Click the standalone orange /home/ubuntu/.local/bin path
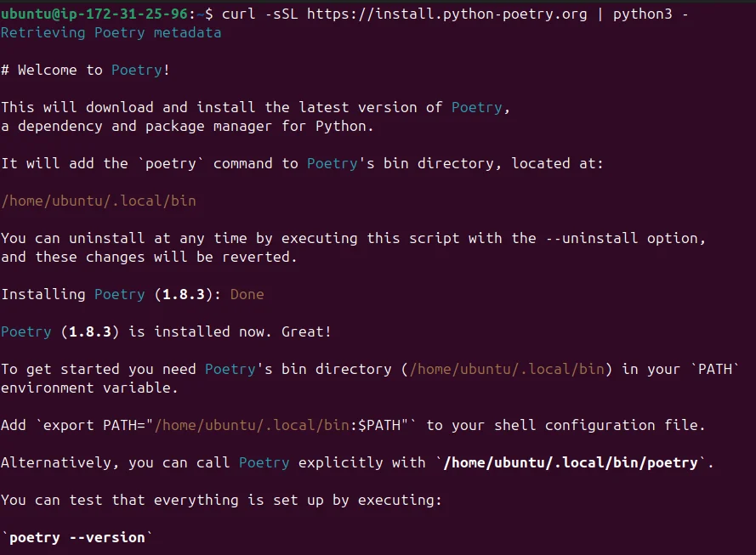Image resolution: width=756 pixels, height=555 pixels. [98, 201]
